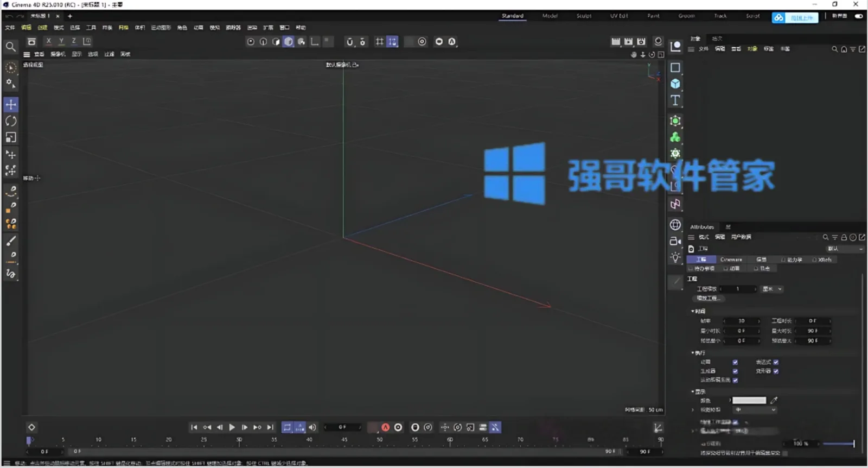Click red autokey record button
This screenshot has width=868, height=468.
coord(386,427)
